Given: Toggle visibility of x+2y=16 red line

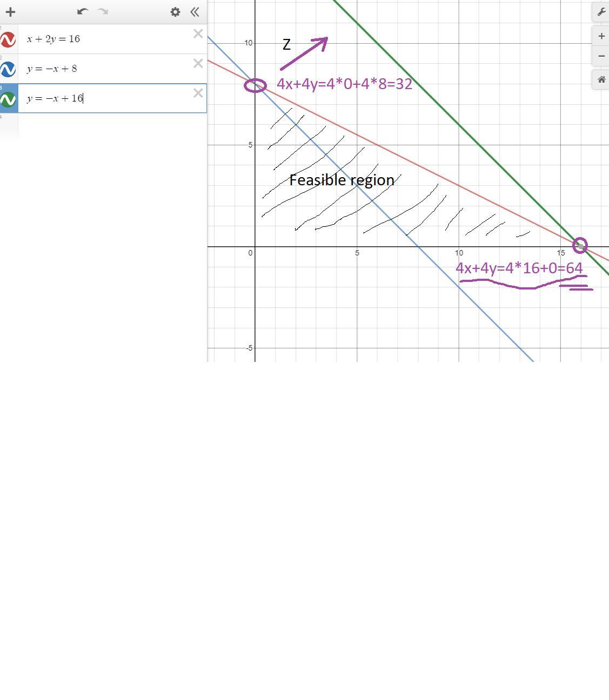Looking at the screenshot, I should (x=8, y=40).
